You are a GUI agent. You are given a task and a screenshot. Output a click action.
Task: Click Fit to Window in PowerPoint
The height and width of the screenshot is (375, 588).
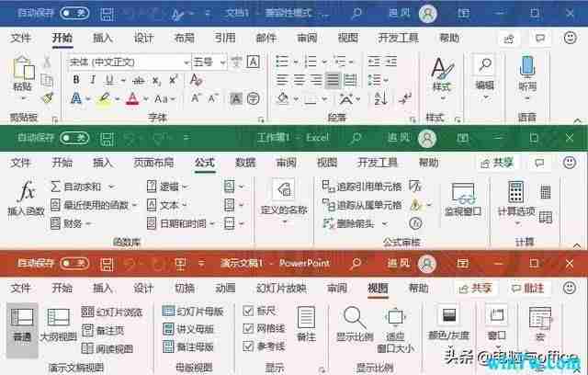(x=395, y=330)
